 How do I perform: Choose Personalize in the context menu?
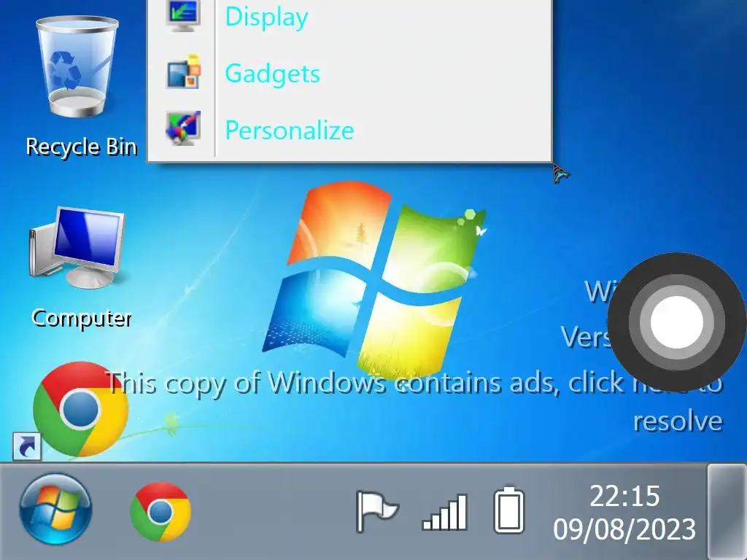tap(350, 130)
